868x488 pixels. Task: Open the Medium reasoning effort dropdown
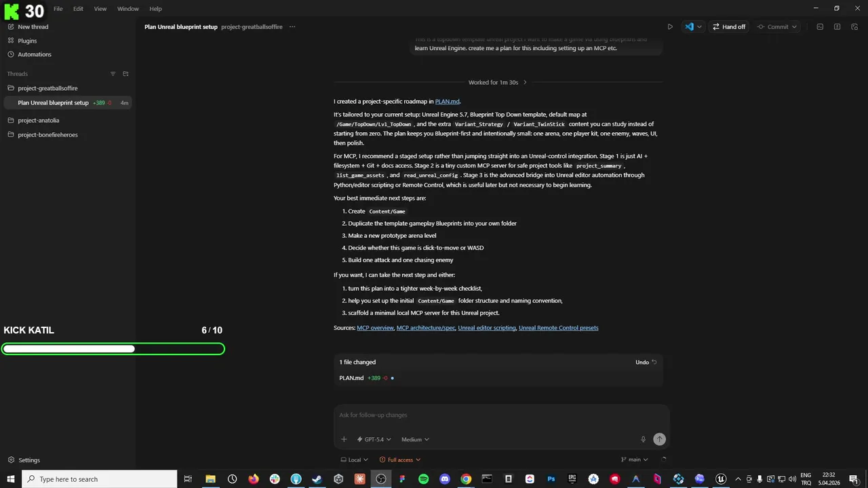[x=415, y=440]
